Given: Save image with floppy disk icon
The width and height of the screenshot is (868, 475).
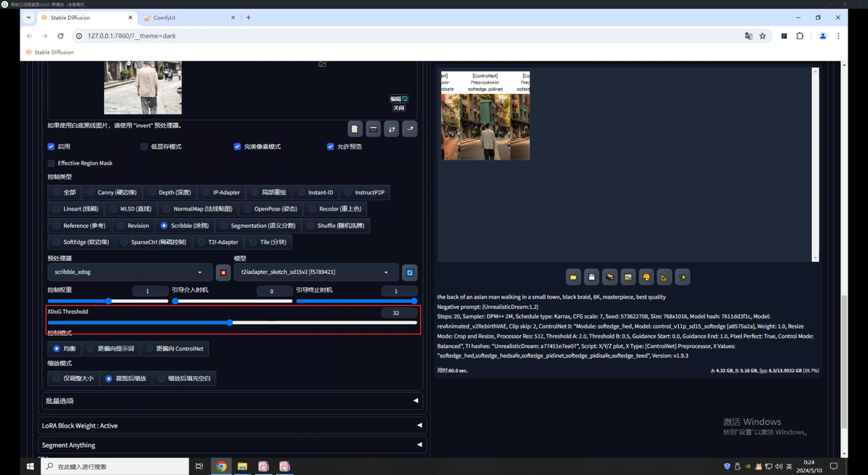Looking at the screenshot, I should [592, 277].
